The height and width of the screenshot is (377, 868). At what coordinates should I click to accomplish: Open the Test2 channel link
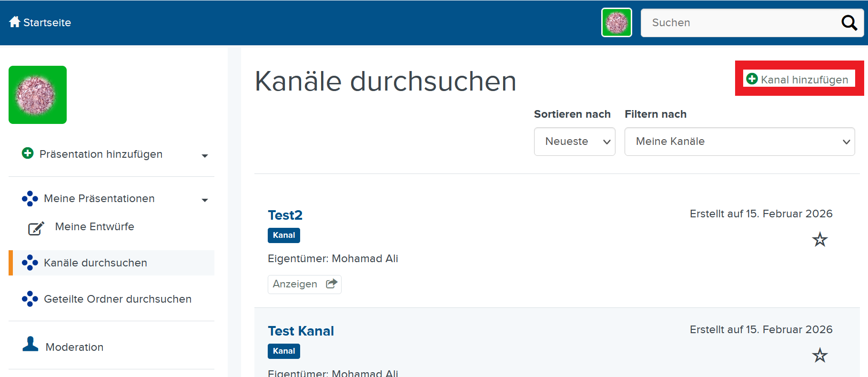[x=285, y=215]
